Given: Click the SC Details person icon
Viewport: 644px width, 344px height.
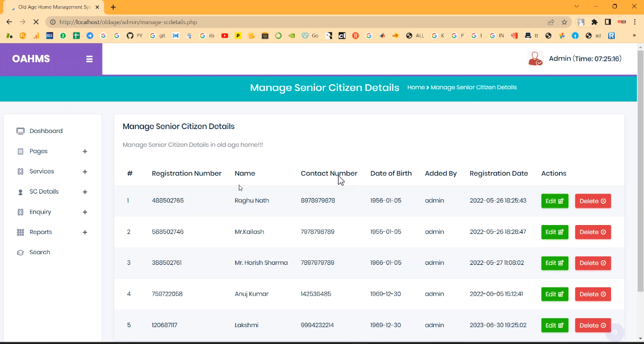Looking at the screenshot, I should click(21, 192).
